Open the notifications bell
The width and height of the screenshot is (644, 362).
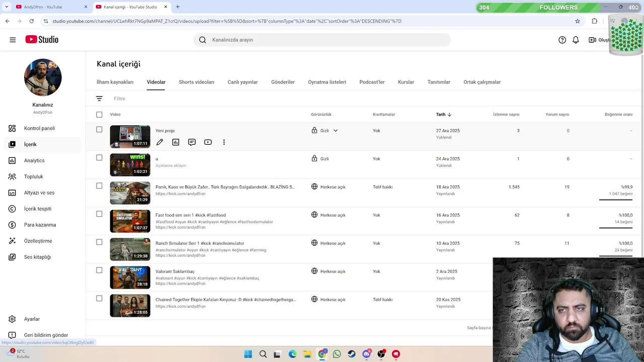[x=576, y=40]
